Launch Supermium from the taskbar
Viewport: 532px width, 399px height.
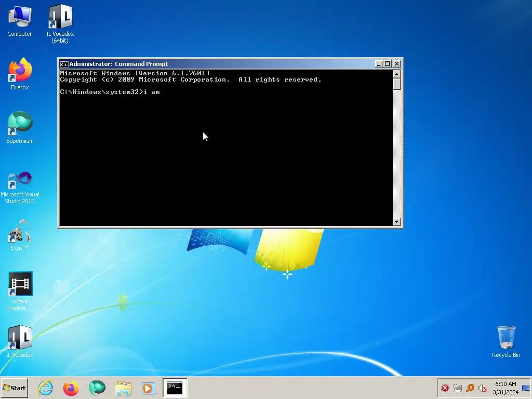tap(97, 388)
